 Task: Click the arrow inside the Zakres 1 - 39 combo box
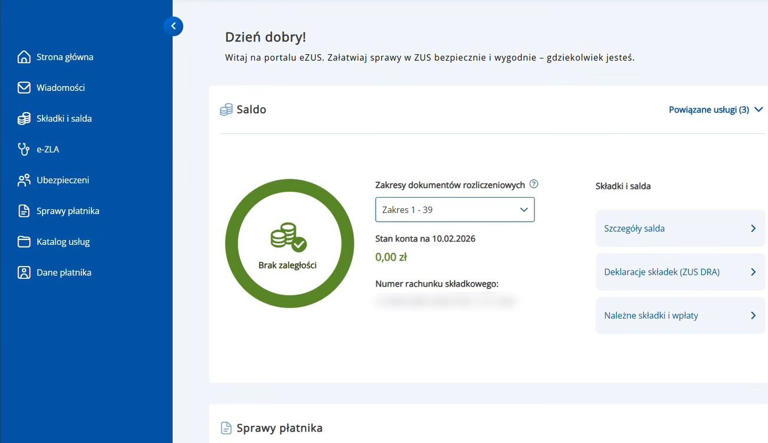click(524, 210)
